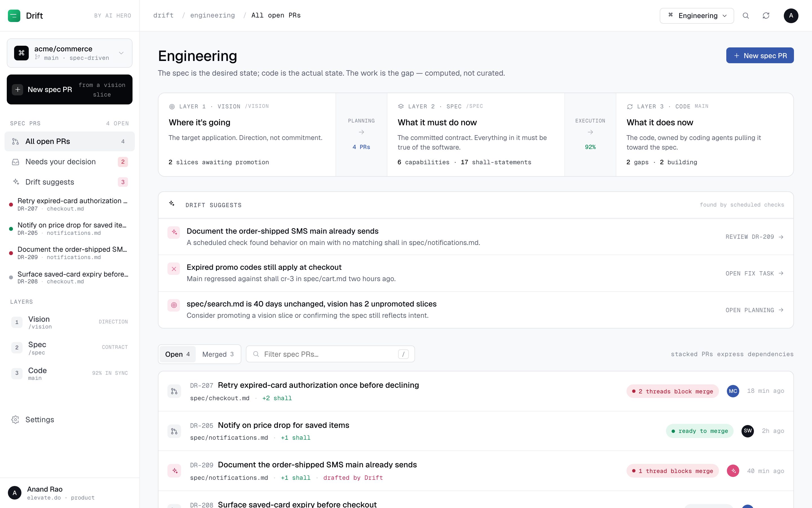Click the plus icon on black New spec PR card
This screenshot has width=812, height=508.
coord(17,89)
